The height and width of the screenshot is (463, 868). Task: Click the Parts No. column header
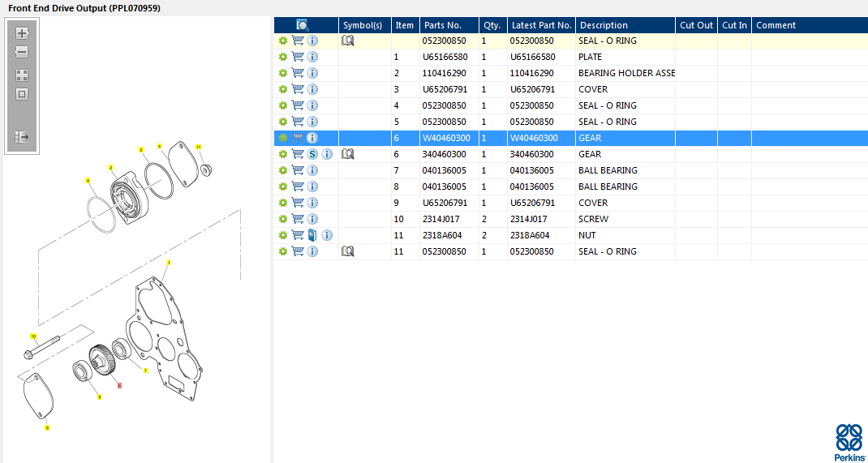[449, 25]
